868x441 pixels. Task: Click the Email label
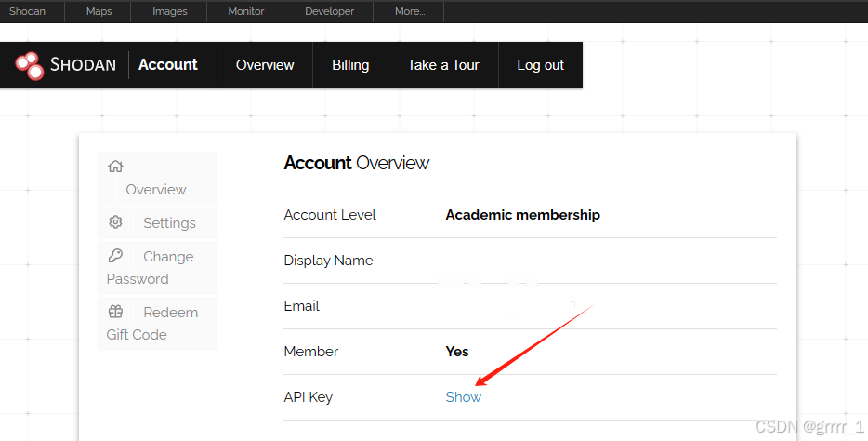[302, 306]
